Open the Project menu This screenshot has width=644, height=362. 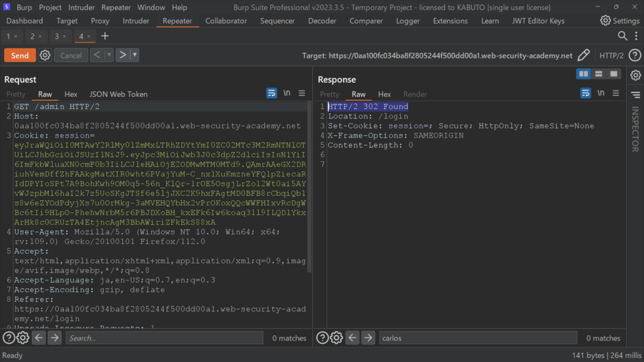pyautogui.click(x=50, y=8)
